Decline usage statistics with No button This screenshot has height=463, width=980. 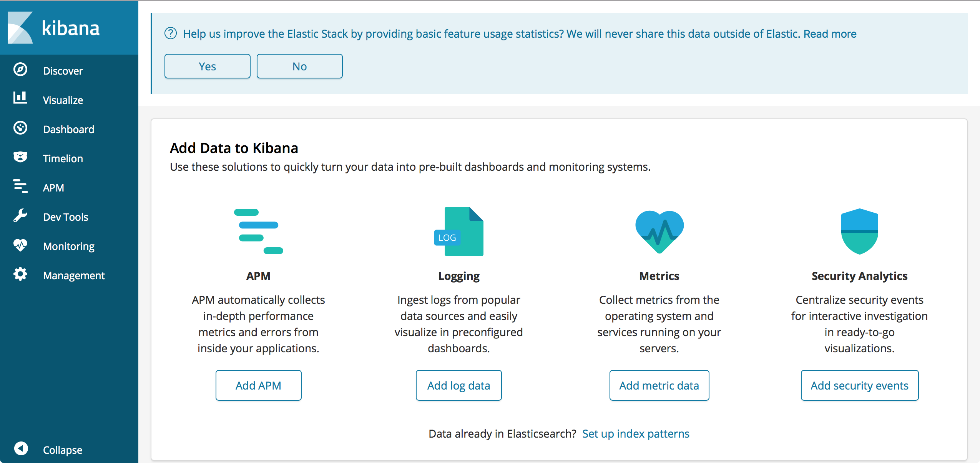tap(300, 66)
